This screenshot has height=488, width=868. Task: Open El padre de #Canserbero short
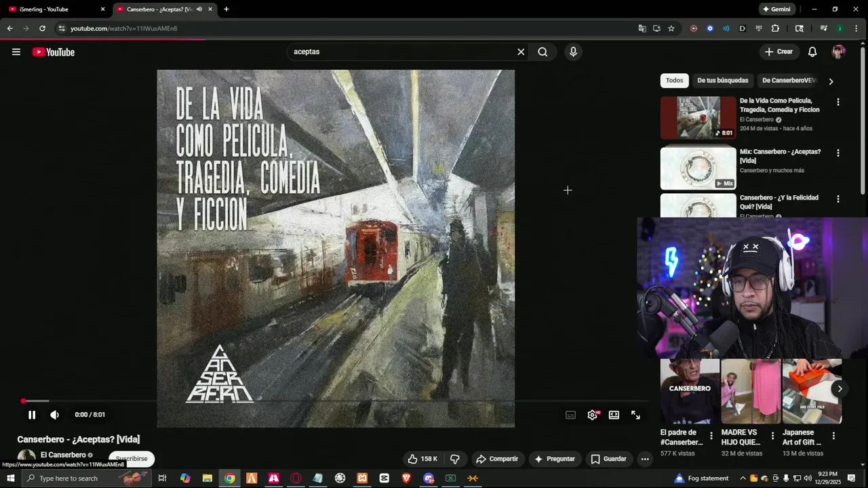[x=690, y=392]
